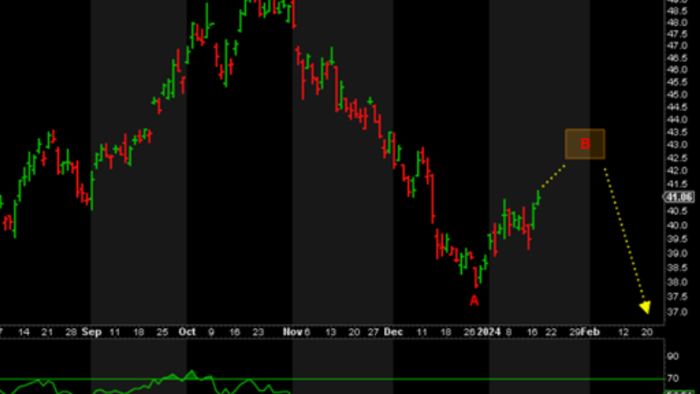Select the 47.0 price axis label

[x=677, y=46]
